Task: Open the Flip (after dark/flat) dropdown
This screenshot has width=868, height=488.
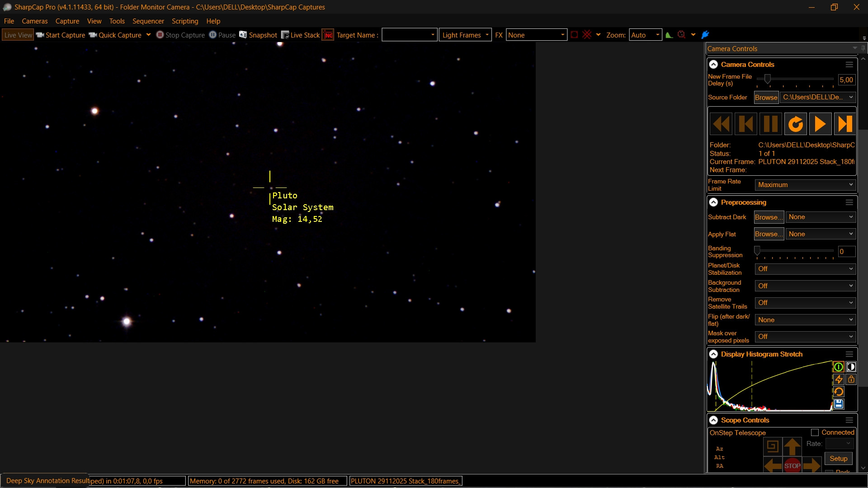Action: pyautogui.click(x=805, y=320)
